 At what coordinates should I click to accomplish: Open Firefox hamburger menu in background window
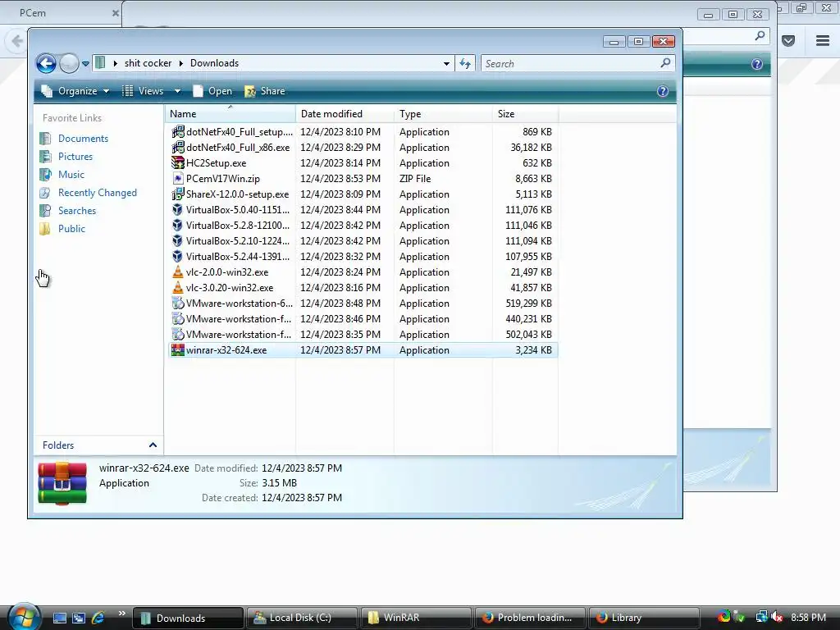coord(823,41)
